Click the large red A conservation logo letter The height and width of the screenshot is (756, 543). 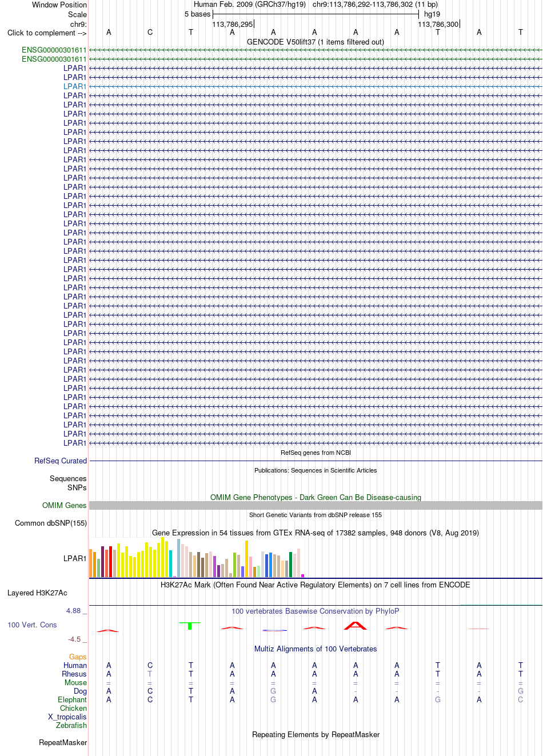coord(356,625)
